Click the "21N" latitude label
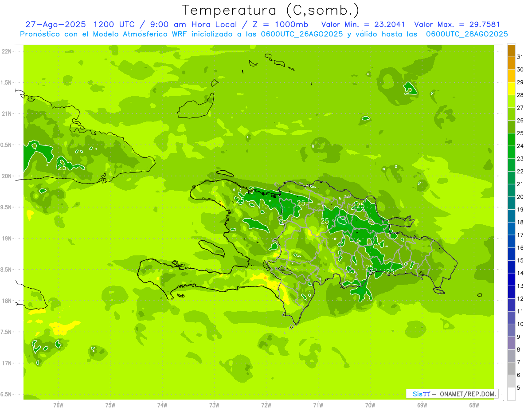This screenshot has height=411, width=532. (x=6, y=114)
